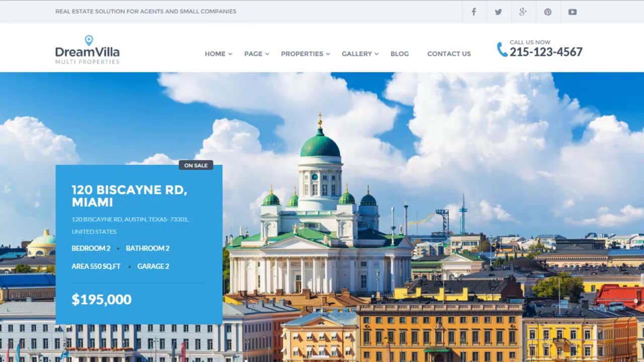Open the Facebook social icon
This screenshot has width=644, height=362.
pyautogui.click(x=473, y=12)
